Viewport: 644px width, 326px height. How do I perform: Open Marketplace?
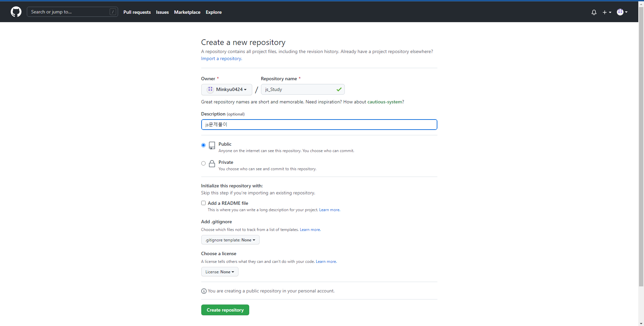(187, 12)
